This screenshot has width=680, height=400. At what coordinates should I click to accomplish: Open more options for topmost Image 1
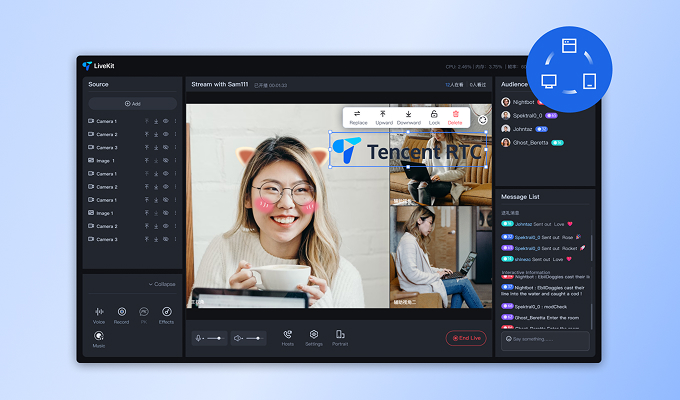pyautogui.click(x=175, y=161)
